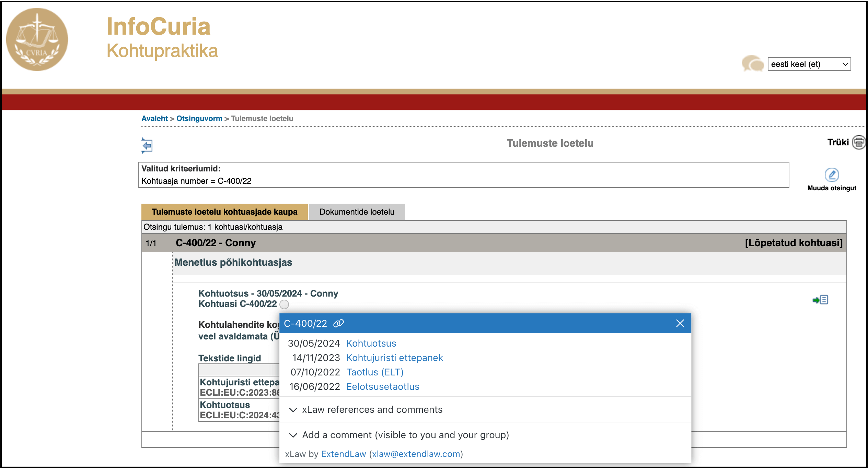Open the Taotlus (ELT) link

[374, 372]
